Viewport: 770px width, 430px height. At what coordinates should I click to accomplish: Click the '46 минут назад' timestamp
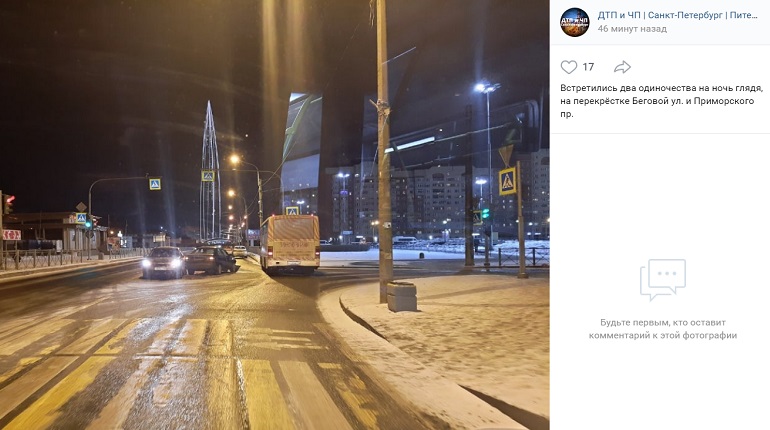click(x=632, y=28)
